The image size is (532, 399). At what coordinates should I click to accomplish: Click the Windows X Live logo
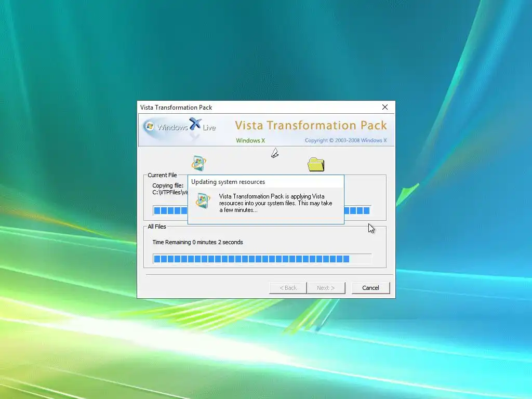(180, 128)
